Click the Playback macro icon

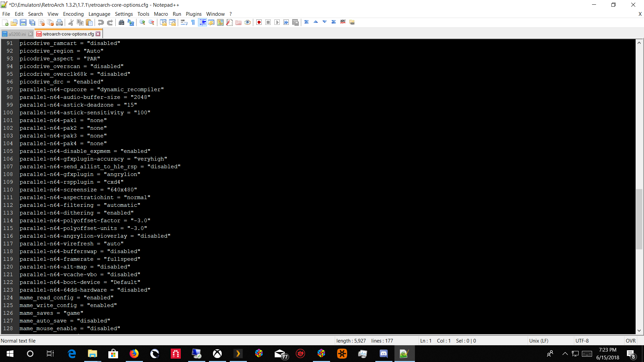pyautogui.click(x=277, y=22)
